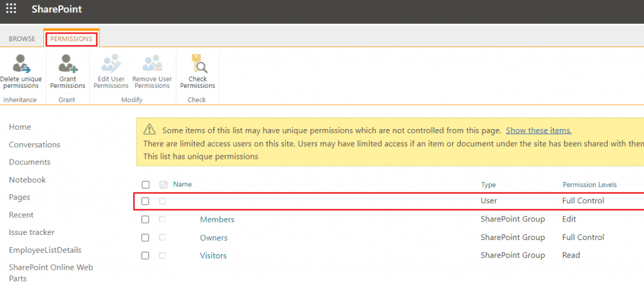Screen dimensions: 644x282
Task: Click the Grant Permissions icon
Action: [67, 63]
